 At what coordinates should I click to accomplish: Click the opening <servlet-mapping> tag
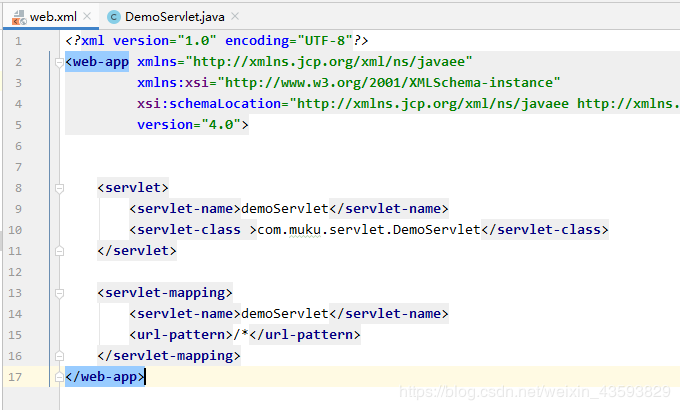point(165,293)
